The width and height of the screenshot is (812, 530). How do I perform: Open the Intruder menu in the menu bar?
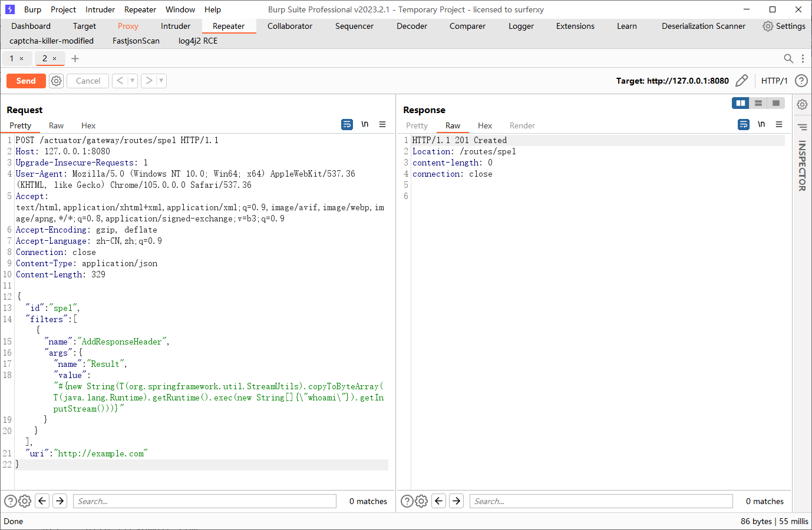pyautogui.click(x=100, y=9)
